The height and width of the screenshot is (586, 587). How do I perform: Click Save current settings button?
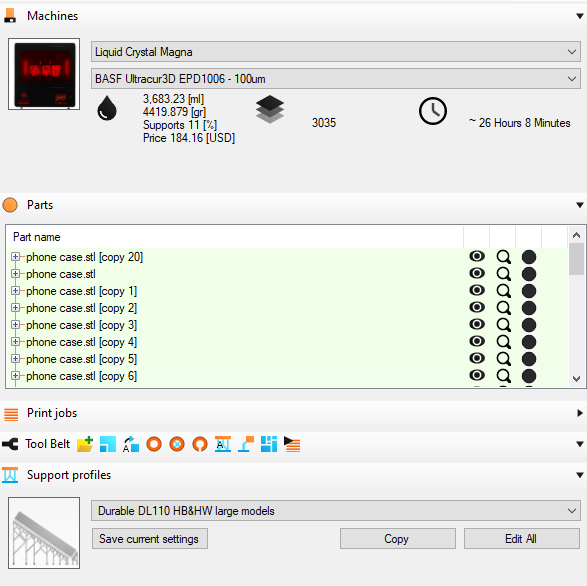click(150, 539)
